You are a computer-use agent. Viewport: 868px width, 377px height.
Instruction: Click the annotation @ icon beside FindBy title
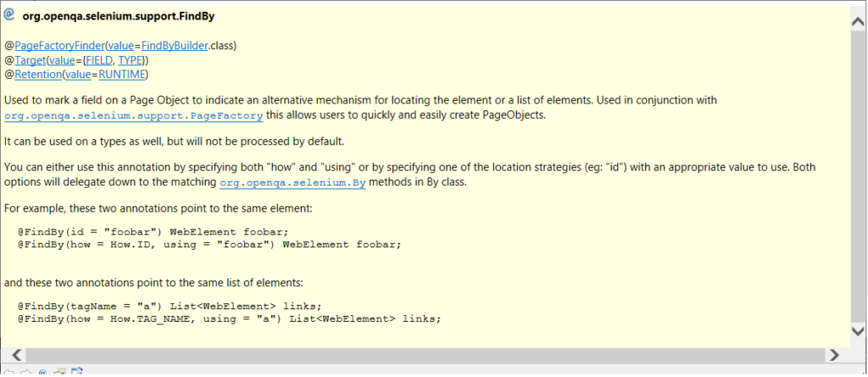[x=8, y=15]
